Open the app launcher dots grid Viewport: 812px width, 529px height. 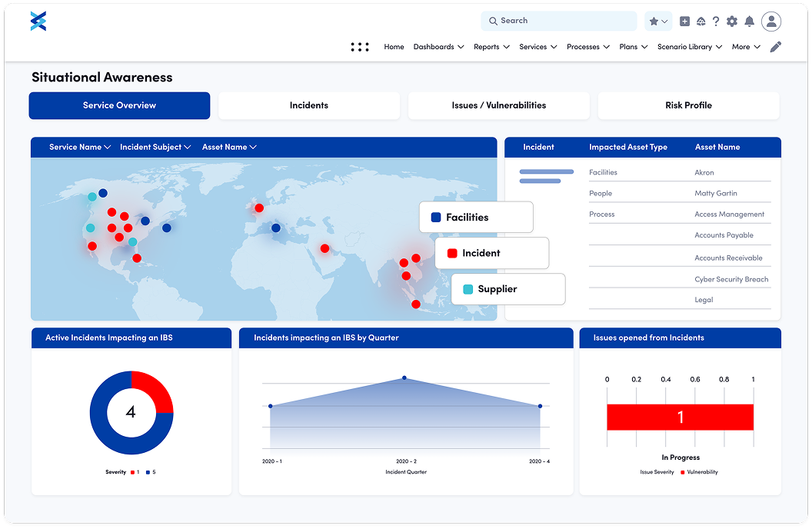[360, 47]
